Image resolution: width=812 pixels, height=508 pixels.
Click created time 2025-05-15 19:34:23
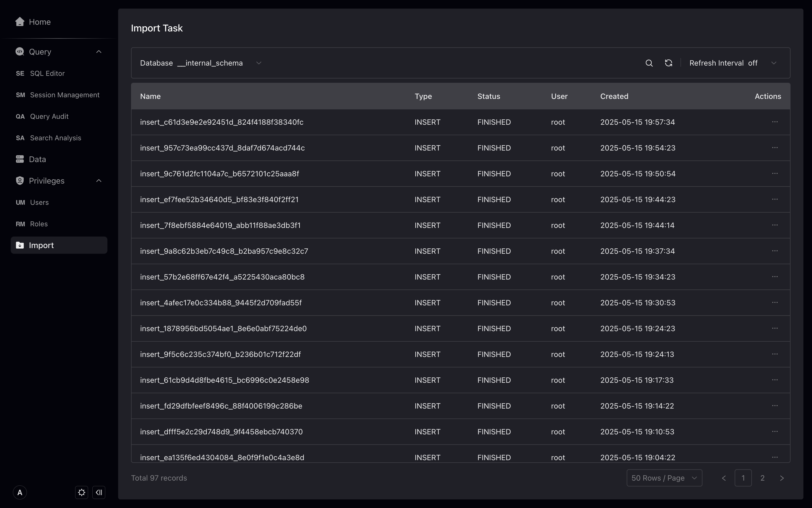click(637, 277)
